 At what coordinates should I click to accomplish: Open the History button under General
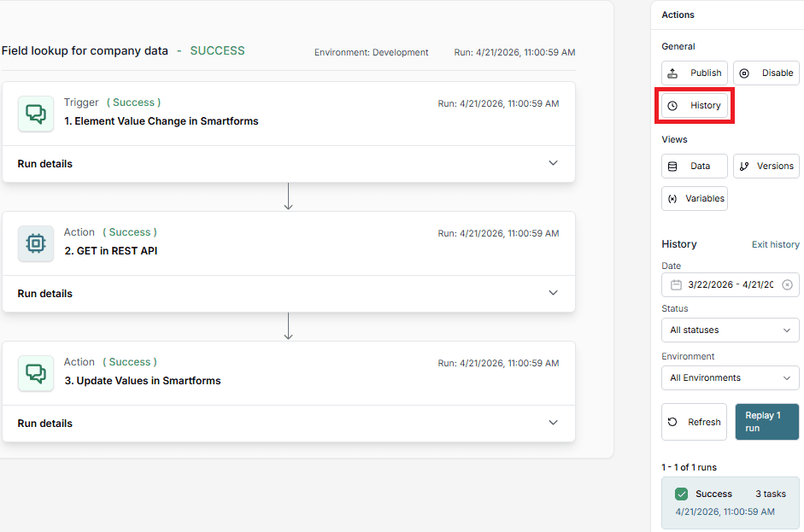(x=695, y=105)
